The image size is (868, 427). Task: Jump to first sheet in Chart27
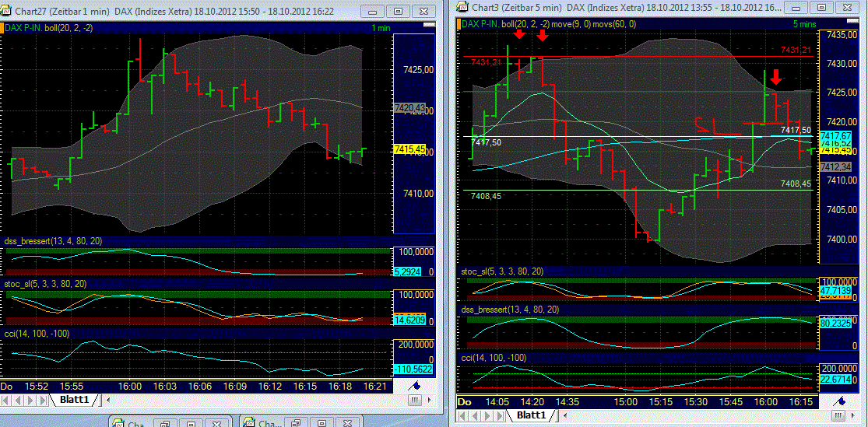coord(6,399)
